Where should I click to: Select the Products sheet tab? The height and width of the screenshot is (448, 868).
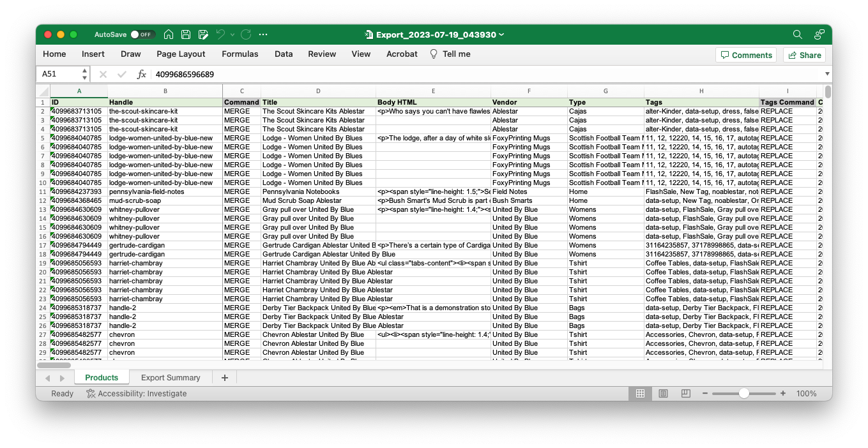(x=102, y=378)
